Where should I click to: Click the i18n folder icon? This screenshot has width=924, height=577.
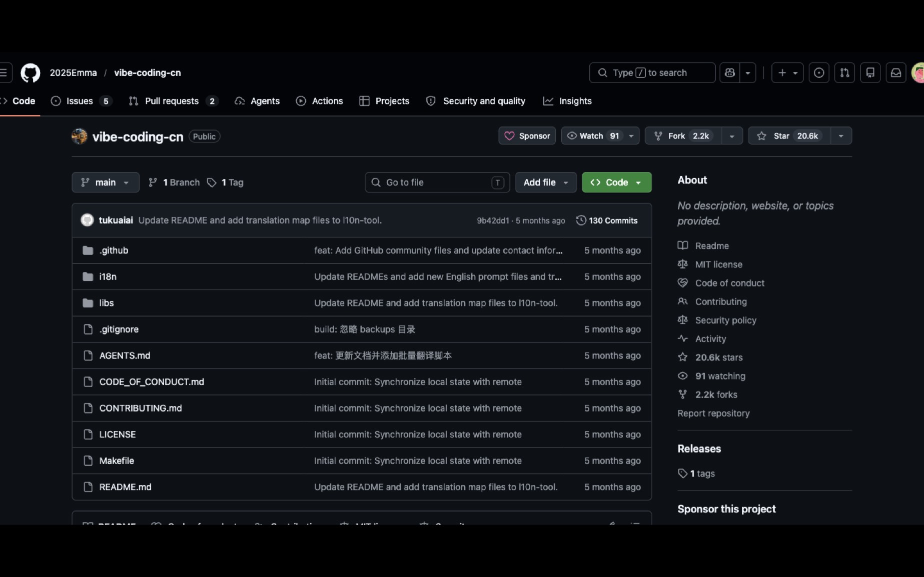(88, 276)
